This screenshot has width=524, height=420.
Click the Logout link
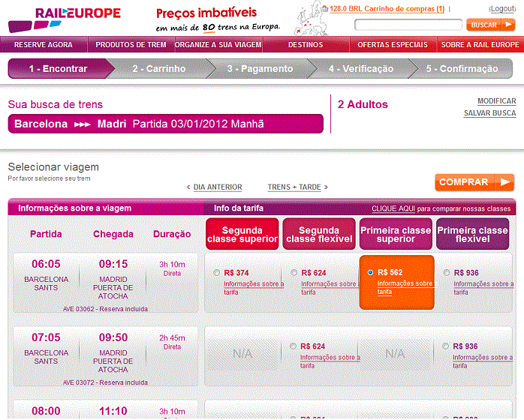point(502,9)
